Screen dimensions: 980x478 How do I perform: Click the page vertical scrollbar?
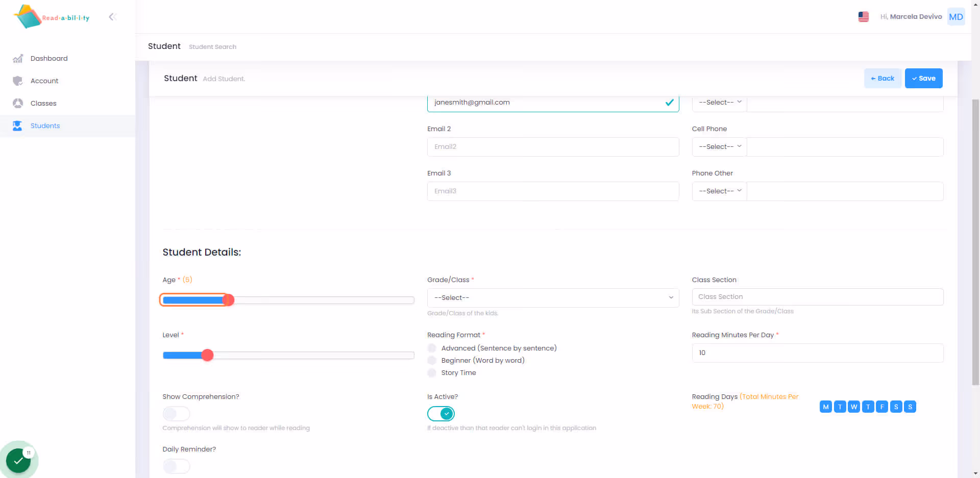[x=975, y=242]
